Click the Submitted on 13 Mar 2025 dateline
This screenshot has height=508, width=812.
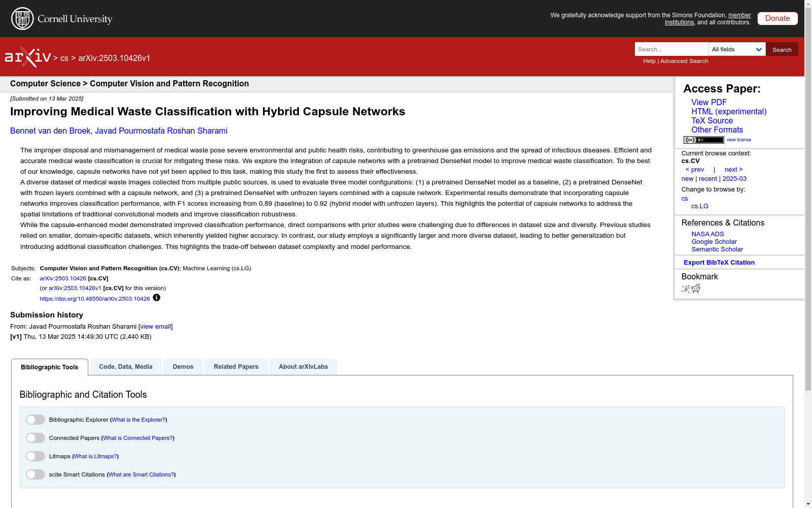(47, 99)
